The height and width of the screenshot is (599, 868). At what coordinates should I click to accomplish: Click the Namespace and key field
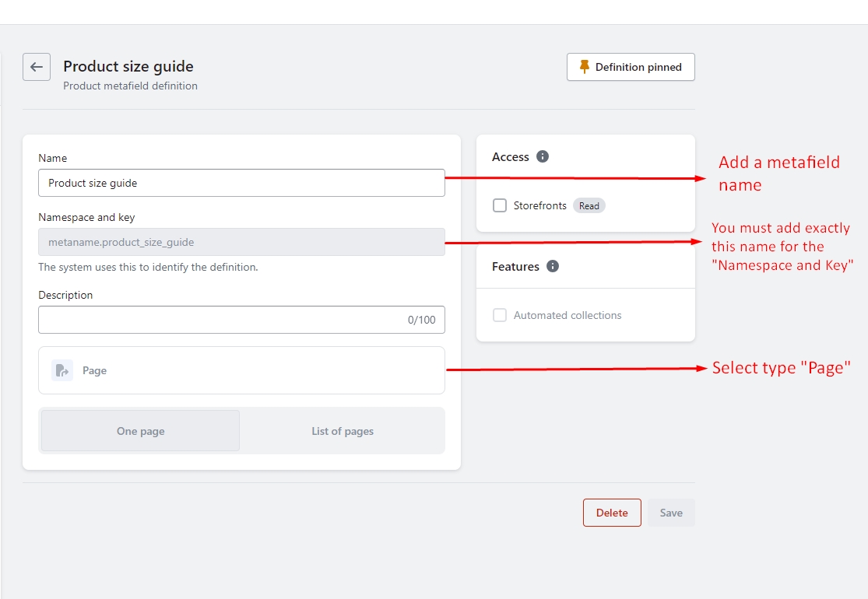(241, 242)
